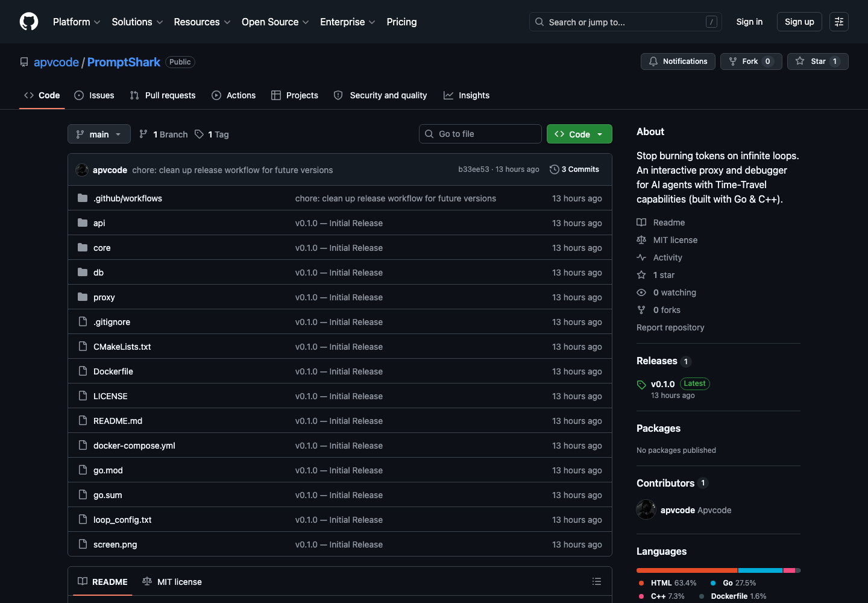
Task: Open the README outline list icon
Action: pos(597,581)
